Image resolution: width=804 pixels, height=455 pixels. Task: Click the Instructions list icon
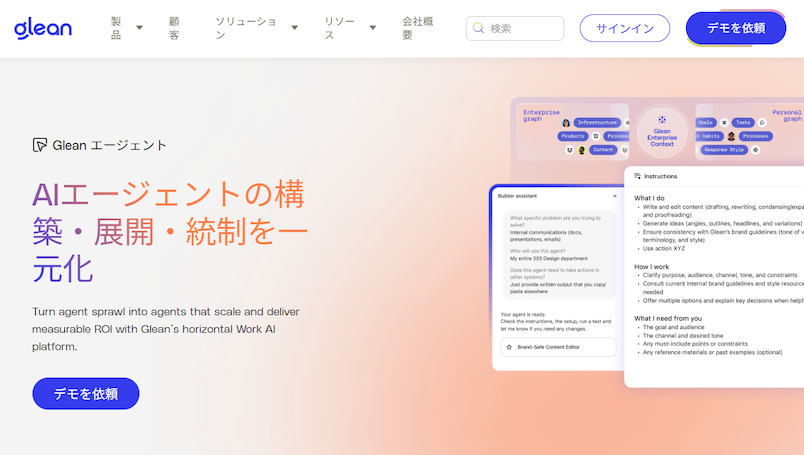[x=637, y=176]
